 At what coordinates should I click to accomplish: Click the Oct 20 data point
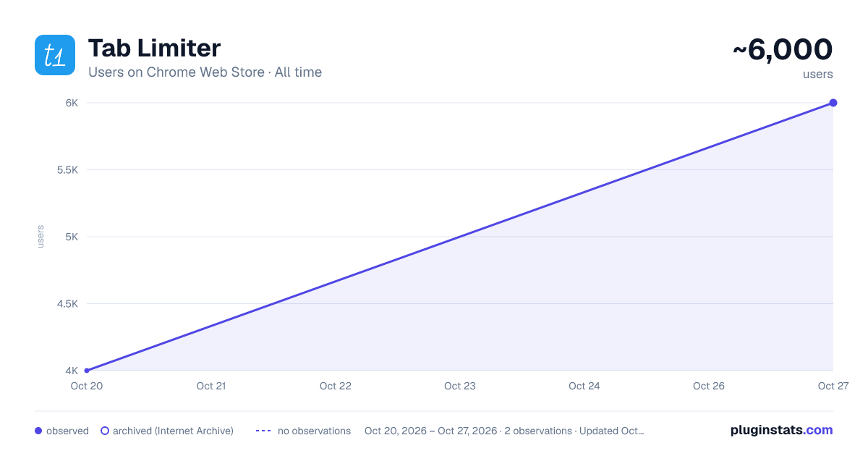point(87,371)
